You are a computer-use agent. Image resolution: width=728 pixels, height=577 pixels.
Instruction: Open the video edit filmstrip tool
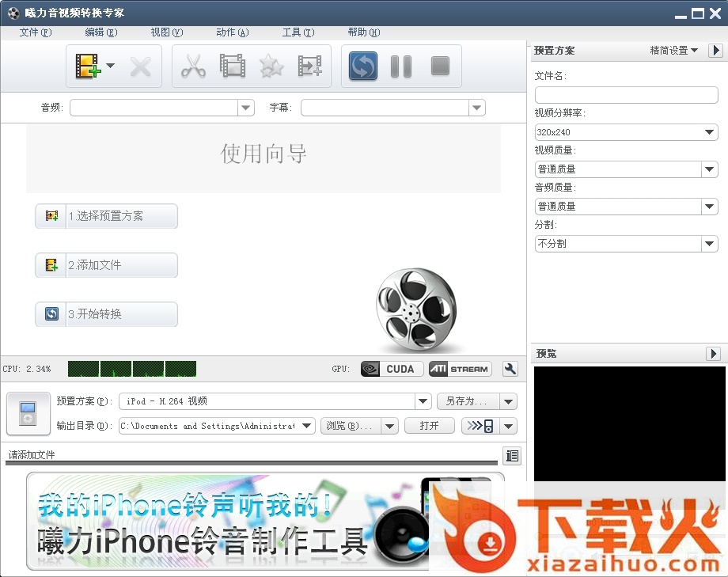tap(233, 66)
